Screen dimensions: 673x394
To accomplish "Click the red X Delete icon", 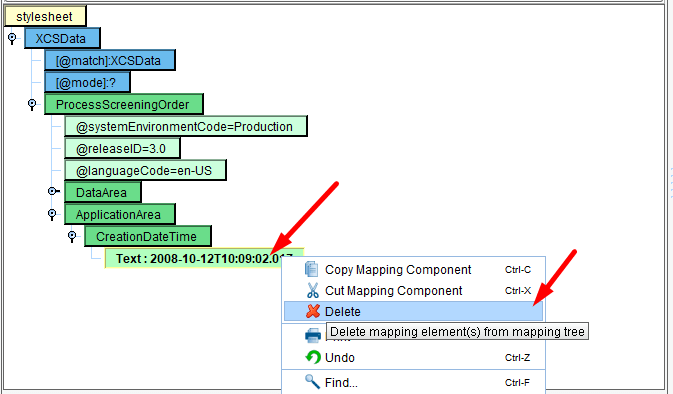I will pyautogui.click(x=313, y=311).
